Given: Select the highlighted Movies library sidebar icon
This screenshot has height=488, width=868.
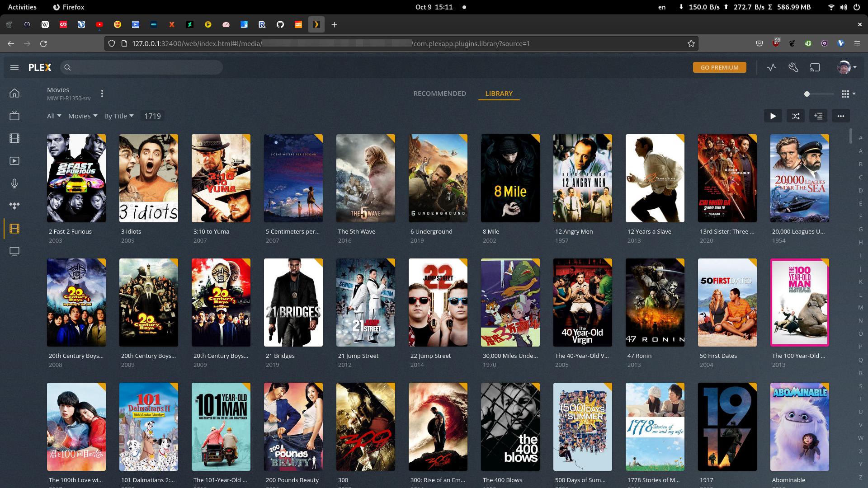Looking at the screenshot, I should click(14, 229).
